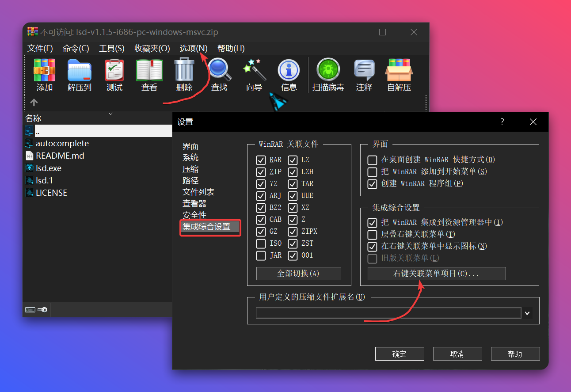Select the 集成综合设置 settings tab

coord(210,227)
